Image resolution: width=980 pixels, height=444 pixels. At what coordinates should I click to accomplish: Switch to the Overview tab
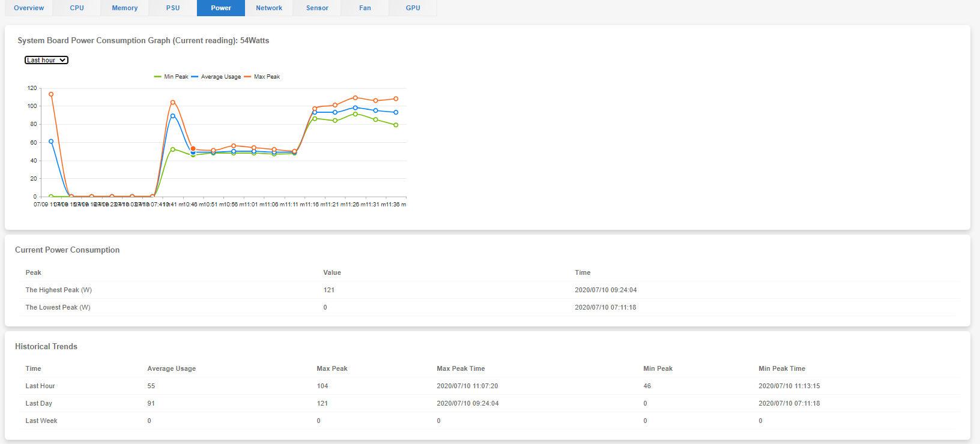click(29, 8)
